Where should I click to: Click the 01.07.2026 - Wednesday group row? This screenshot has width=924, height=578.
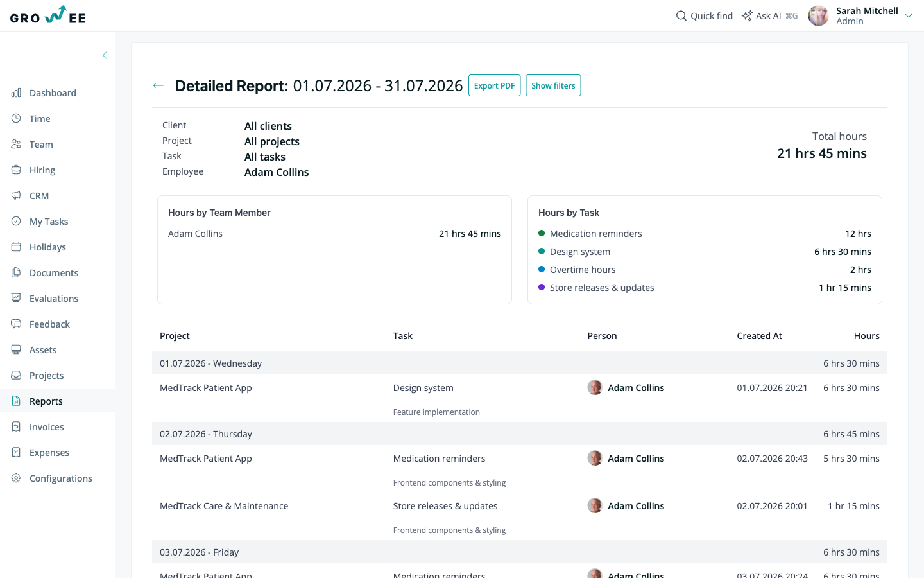pos(520,363)
